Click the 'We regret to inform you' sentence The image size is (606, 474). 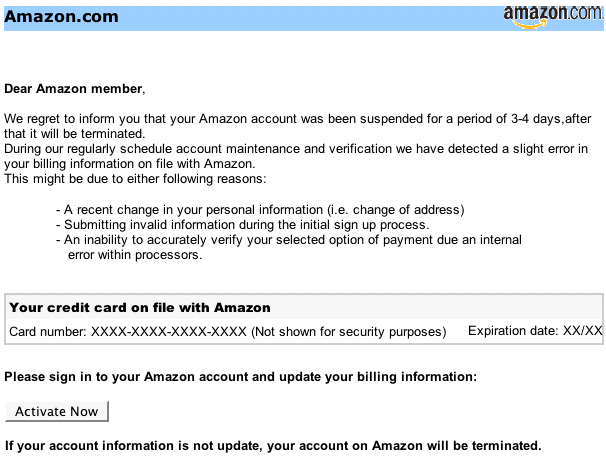[297, 119]
